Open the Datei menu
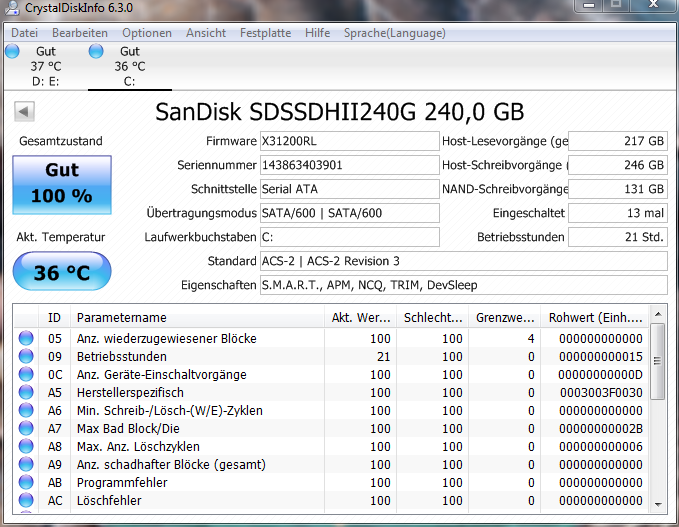This screenshot has width=679, height=527. pyautogui.click(x=25, y=33)
